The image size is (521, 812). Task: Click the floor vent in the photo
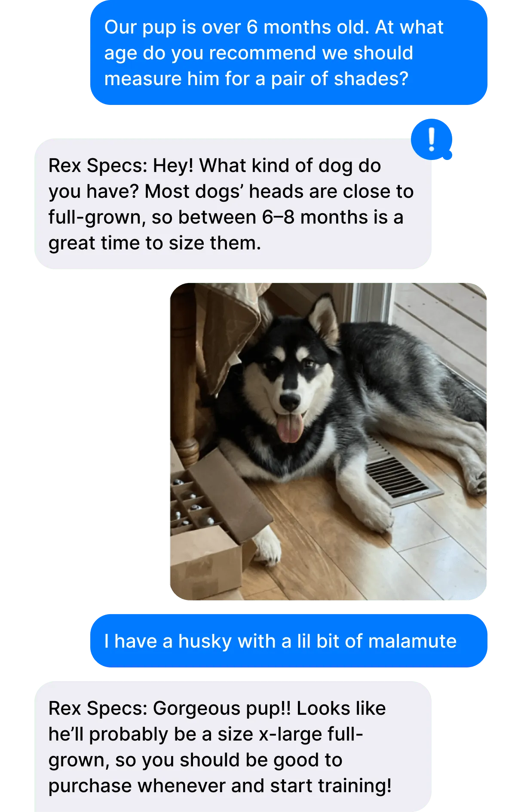pos(395,475)
